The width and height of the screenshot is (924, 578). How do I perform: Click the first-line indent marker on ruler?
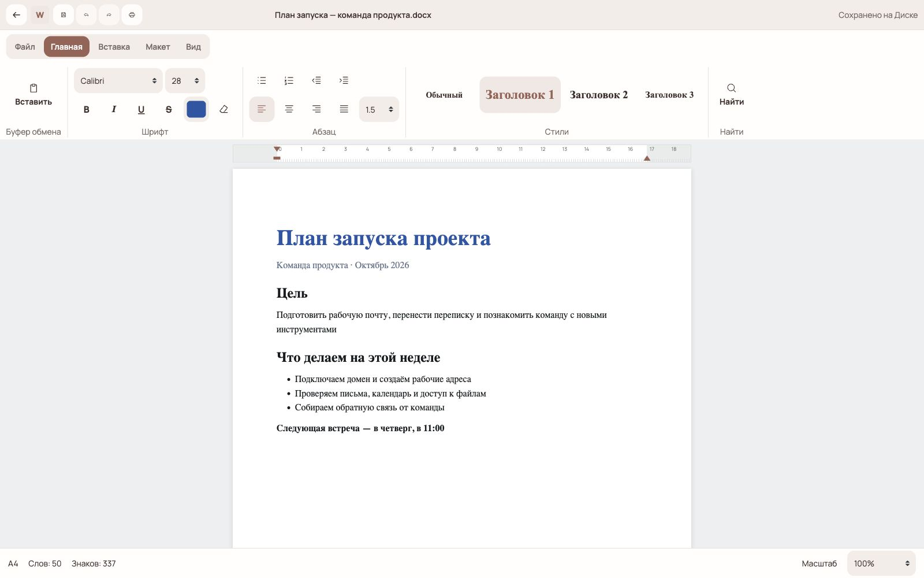tap(277, 149)
